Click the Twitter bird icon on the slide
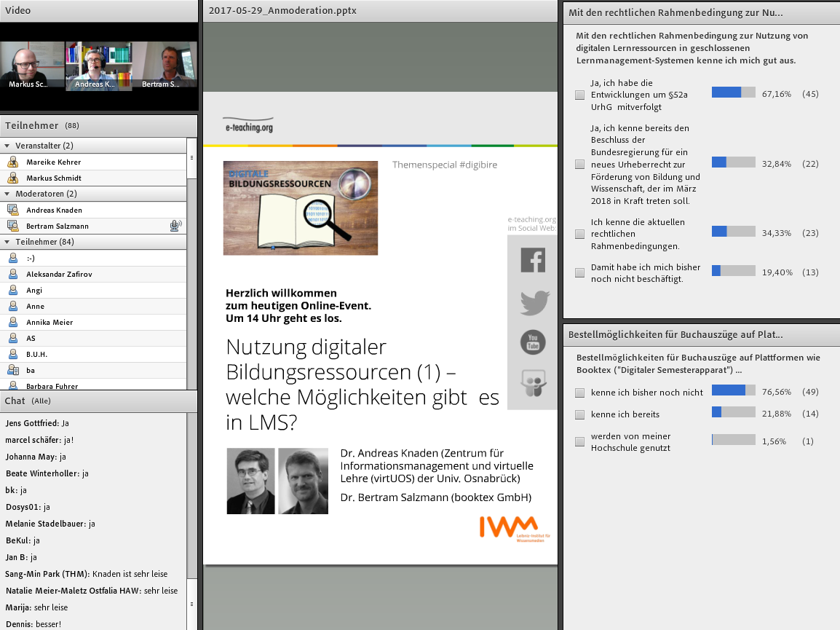840x630 pixels. coord(534,302)
